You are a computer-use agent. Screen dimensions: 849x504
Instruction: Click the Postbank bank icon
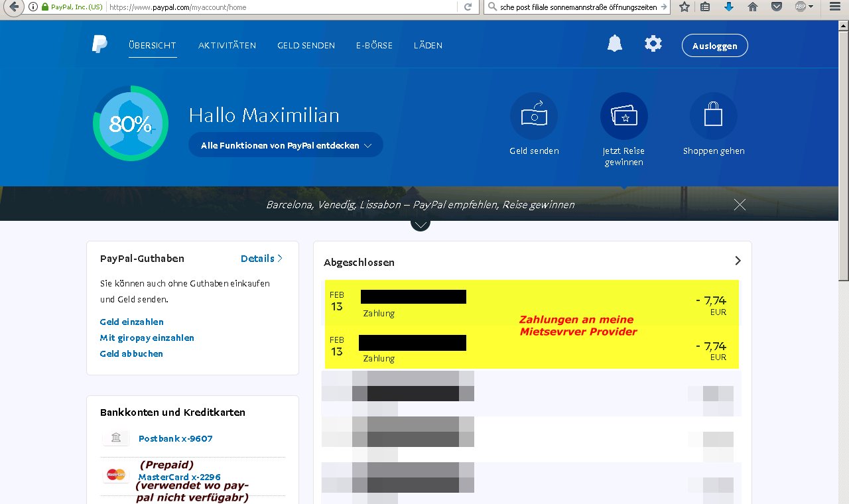click(116, 438)
